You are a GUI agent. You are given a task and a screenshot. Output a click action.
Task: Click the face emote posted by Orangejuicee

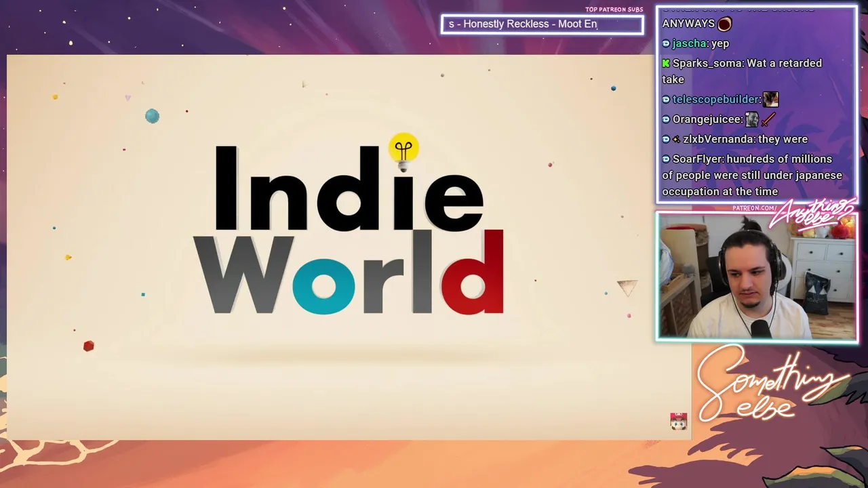(x=751, y=120)
